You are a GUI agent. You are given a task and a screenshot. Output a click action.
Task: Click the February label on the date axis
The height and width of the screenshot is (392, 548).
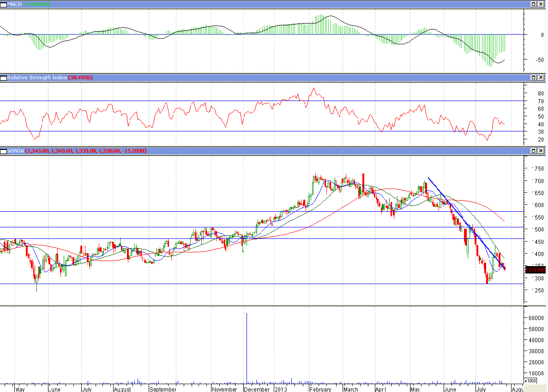[x=320, y=389]
